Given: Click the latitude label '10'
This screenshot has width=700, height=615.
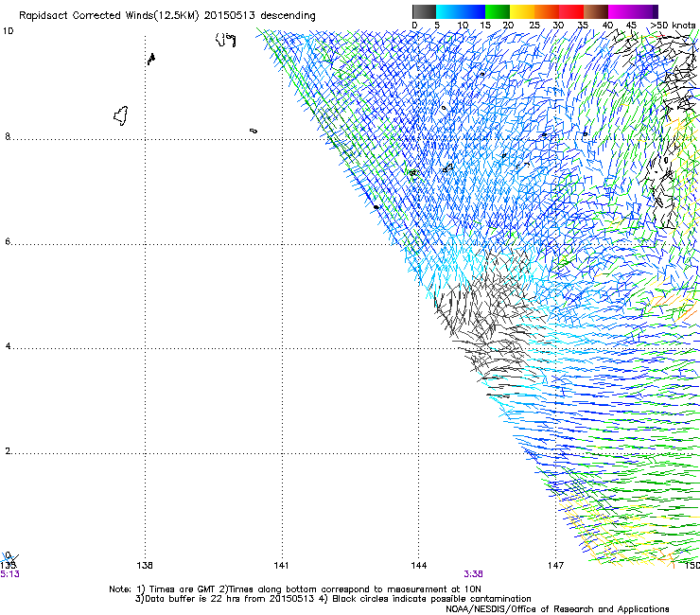Looking at the screenshot, I should click(8, 31).
